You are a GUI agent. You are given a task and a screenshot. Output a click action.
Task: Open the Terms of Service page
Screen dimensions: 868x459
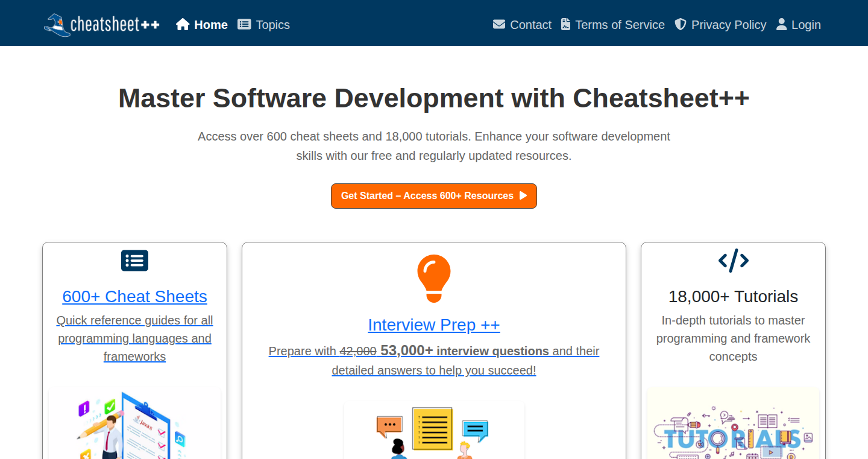coord(613,25)
